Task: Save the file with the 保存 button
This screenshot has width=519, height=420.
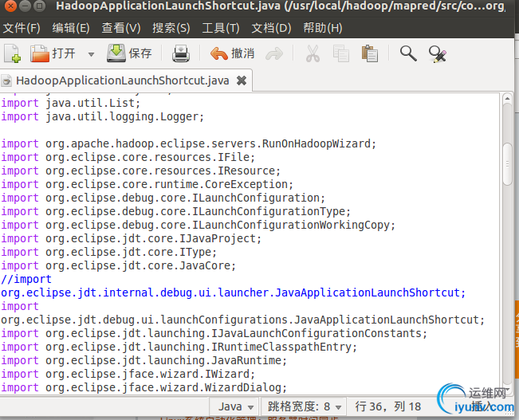Action: tap(129, 53)
